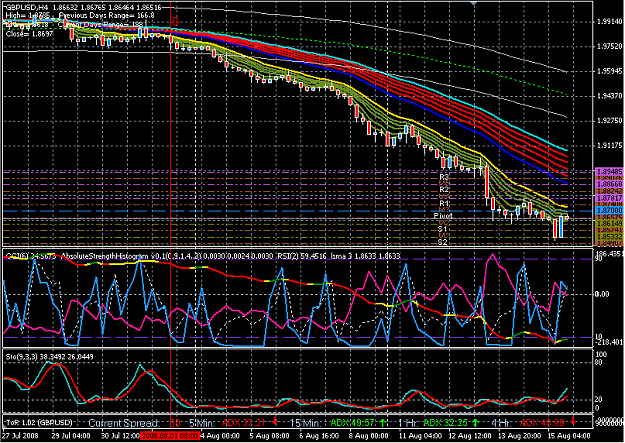Click the '27 Jul 2008' time axis label
The height and width of the screenshot is (443, 625).
click(20, 435)
